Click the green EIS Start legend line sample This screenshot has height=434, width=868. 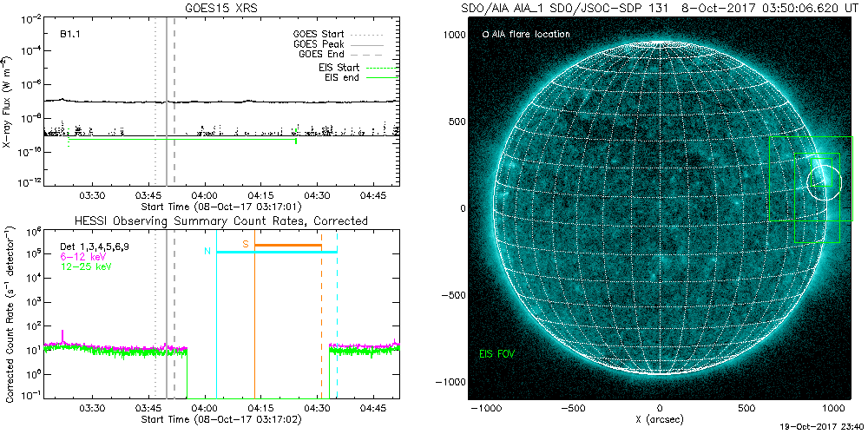[x=381, y=67]
